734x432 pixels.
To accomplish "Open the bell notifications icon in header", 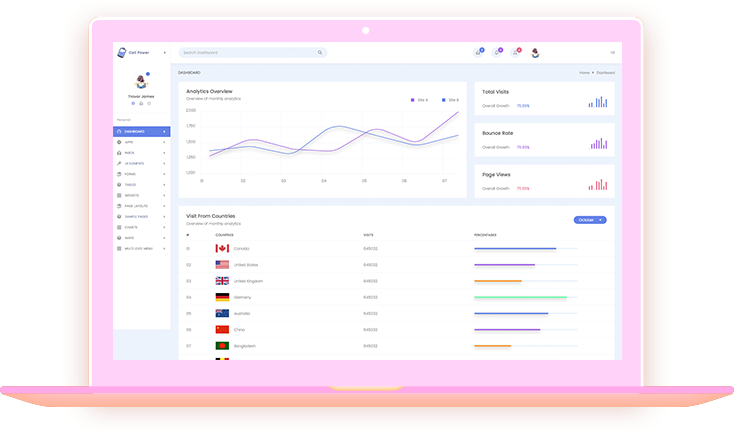I will [x=497, y=52].
